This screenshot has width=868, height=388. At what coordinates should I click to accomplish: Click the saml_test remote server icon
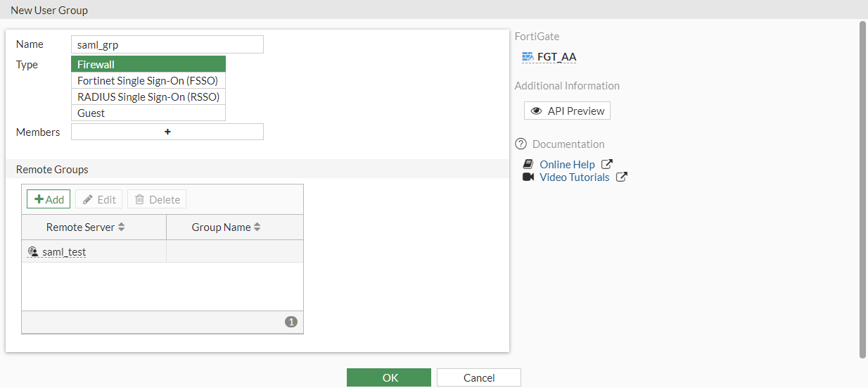[x=32, y=251]
